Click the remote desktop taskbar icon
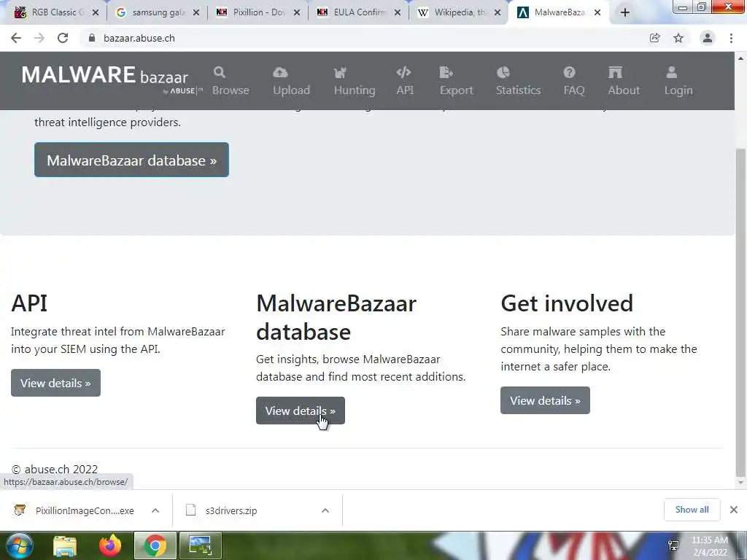The image size is (747, 560). pos(200,545)
